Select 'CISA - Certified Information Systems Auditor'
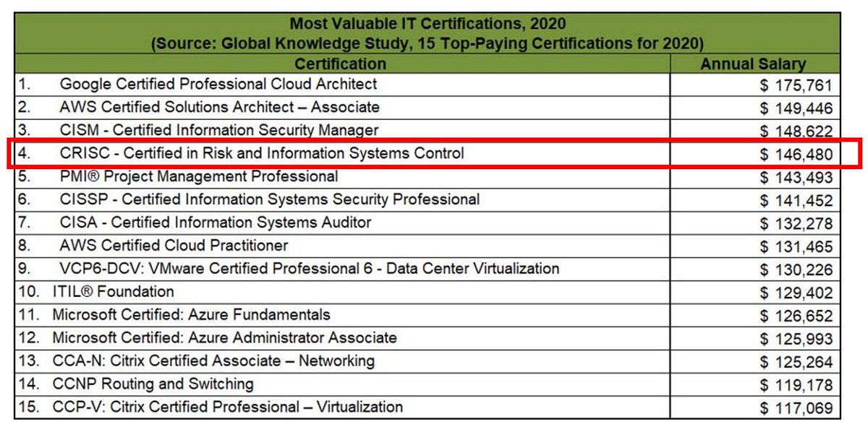Screen dimensions: 868x427 pyautogui.click(x=216, y=222)
